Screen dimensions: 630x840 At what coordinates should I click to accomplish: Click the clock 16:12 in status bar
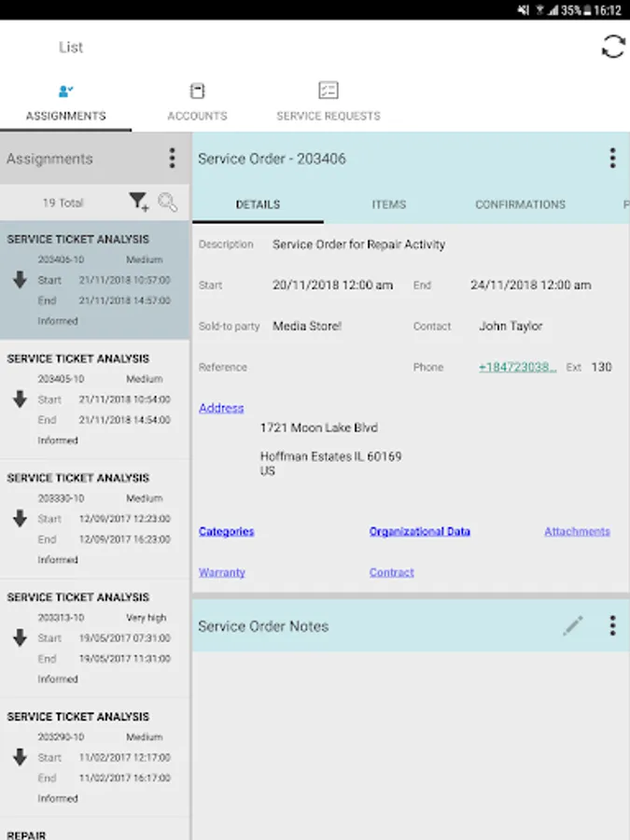(608, 10)
